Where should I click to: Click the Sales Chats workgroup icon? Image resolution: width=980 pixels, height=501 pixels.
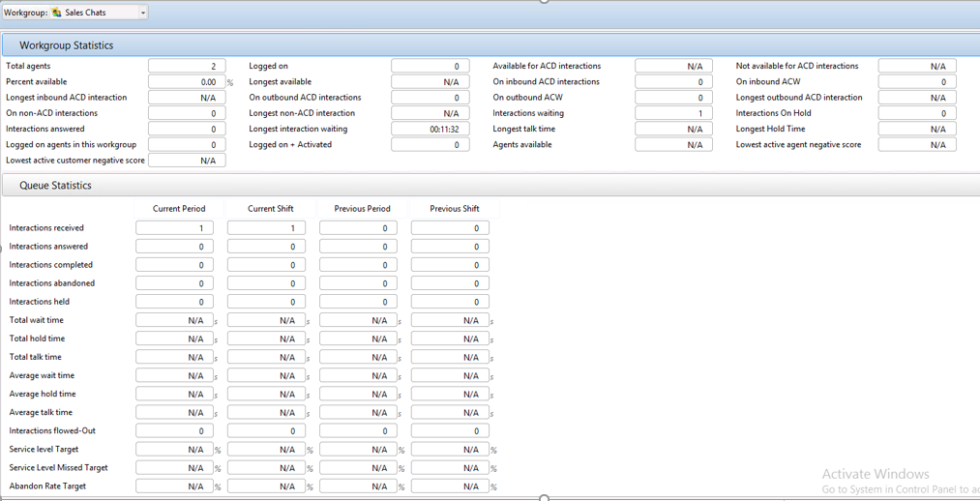coord(57,13)
